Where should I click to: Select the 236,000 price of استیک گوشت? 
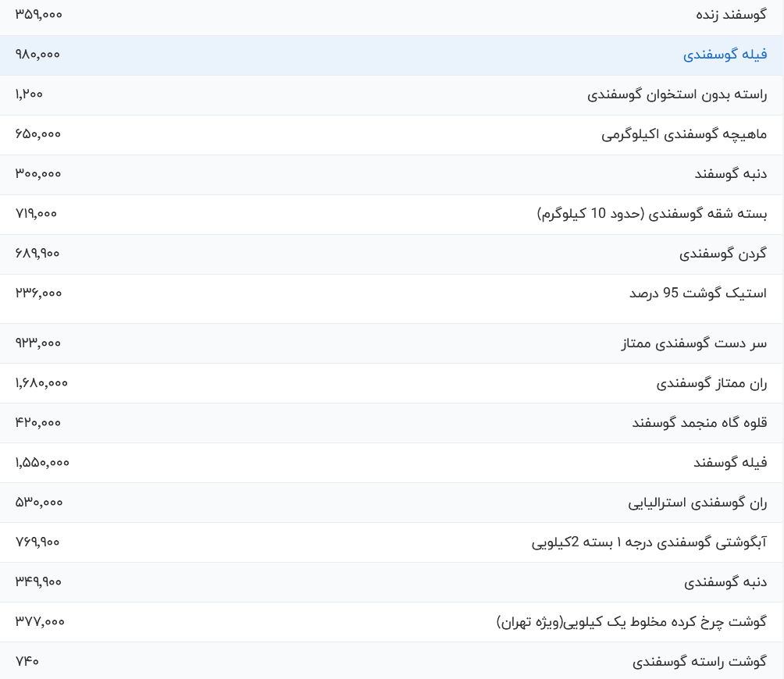(38, 293)
